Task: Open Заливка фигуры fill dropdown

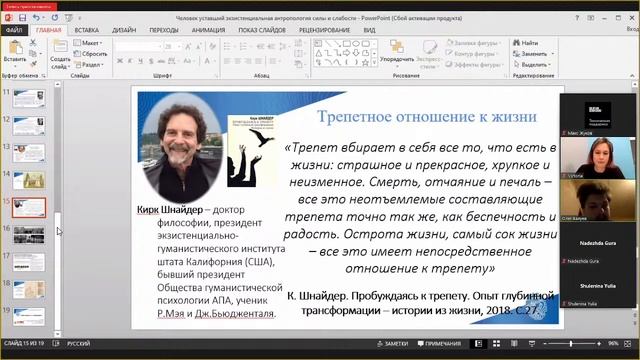Action: point(475,43)
